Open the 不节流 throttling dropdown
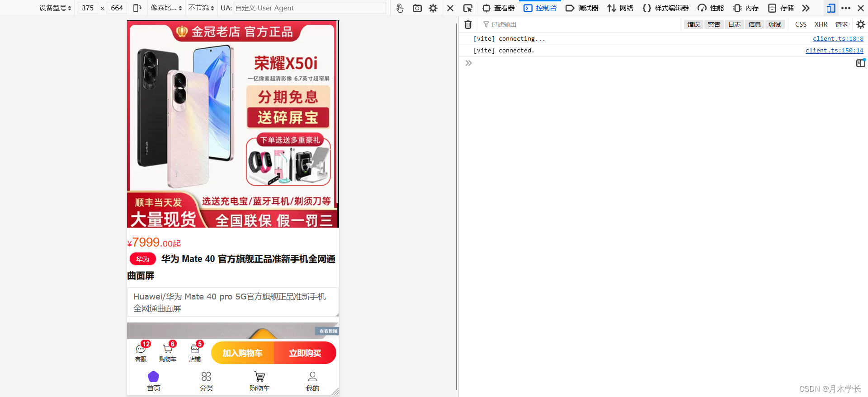This screenshot has width=868, height=397. click(x=201, y=8)
